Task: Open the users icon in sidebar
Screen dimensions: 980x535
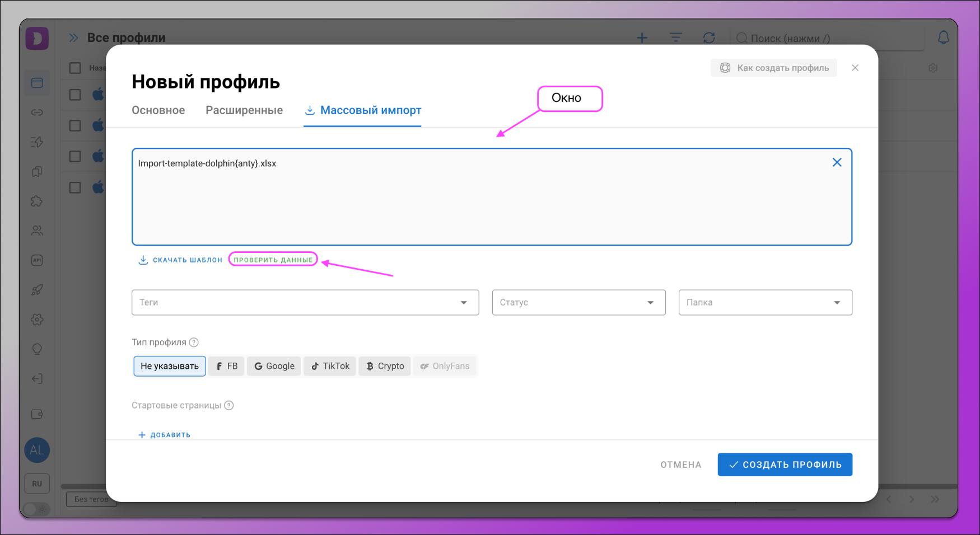Action: tap(37, 231)
